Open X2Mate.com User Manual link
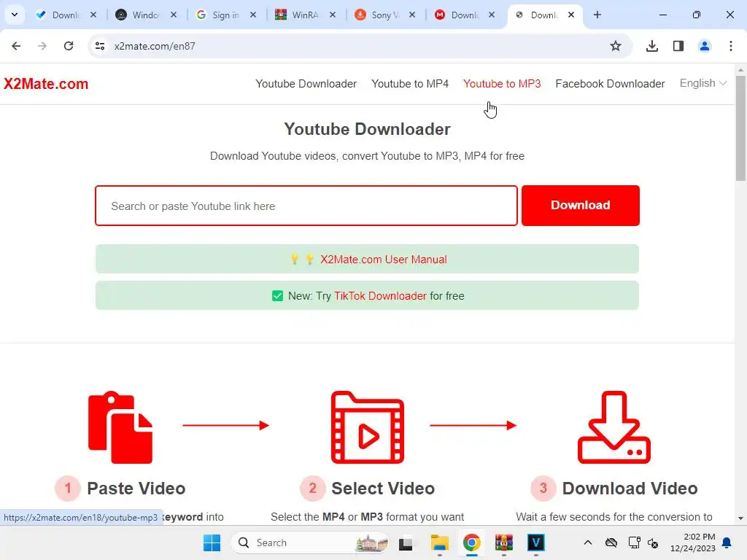 point(384,260)
